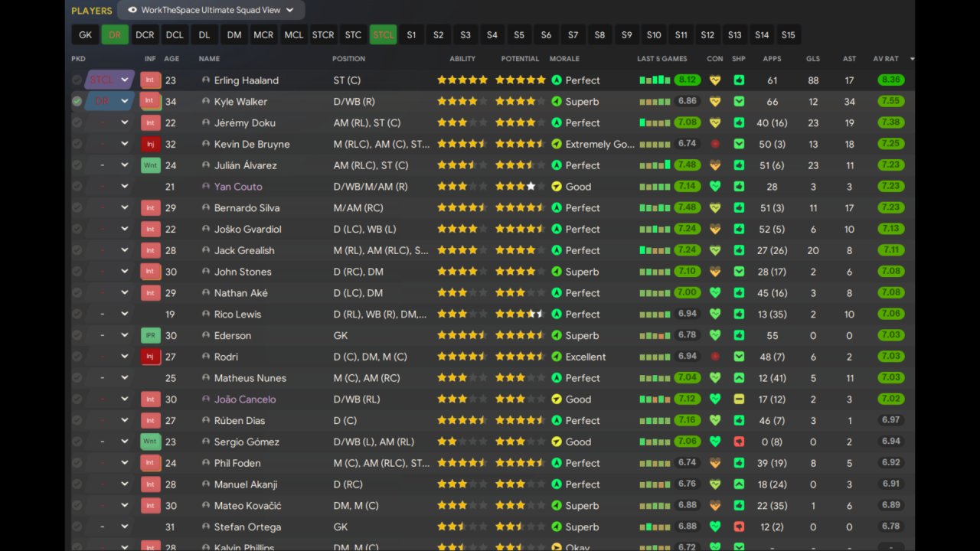Toggle the picked checkbox for Ederson
The image size is (980, 551).
pos(77,335)
